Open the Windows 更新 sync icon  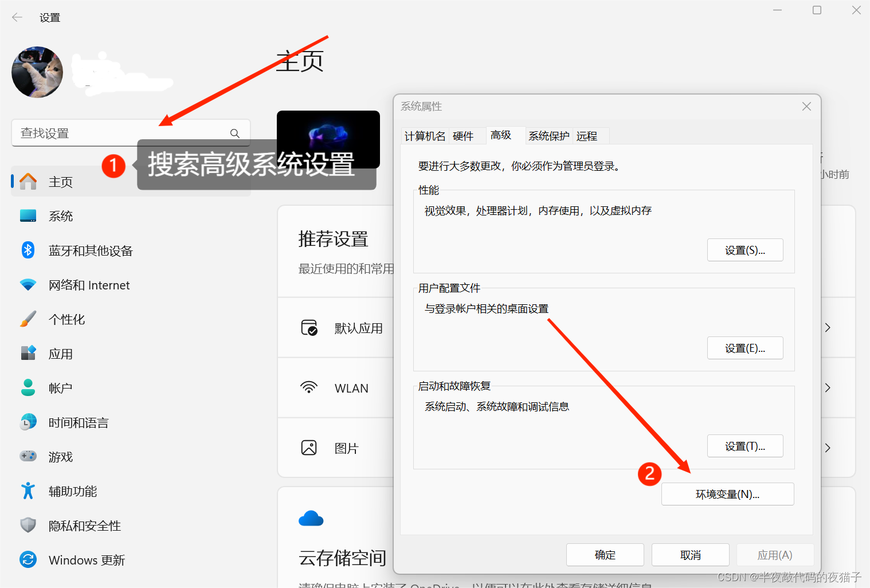(x=28, y=559)
